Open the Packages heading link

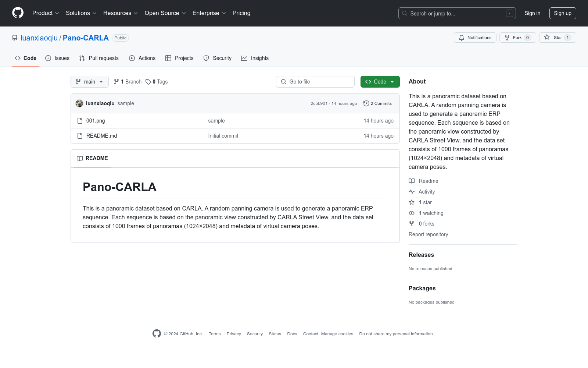click(422, 288)
